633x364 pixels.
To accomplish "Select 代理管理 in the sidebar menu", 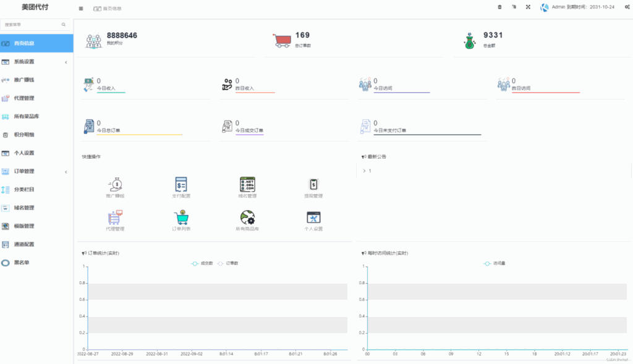I will tap(24, 98).
